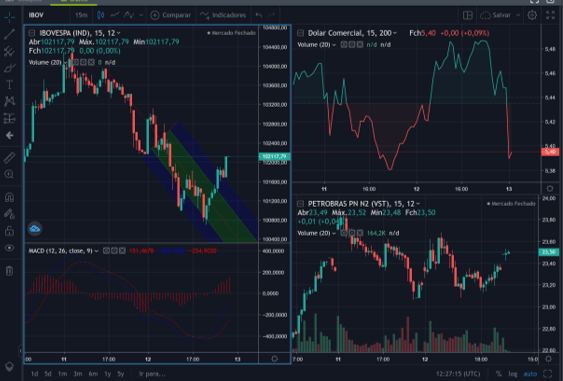Select the Text annotation tool

click(9, 85)
